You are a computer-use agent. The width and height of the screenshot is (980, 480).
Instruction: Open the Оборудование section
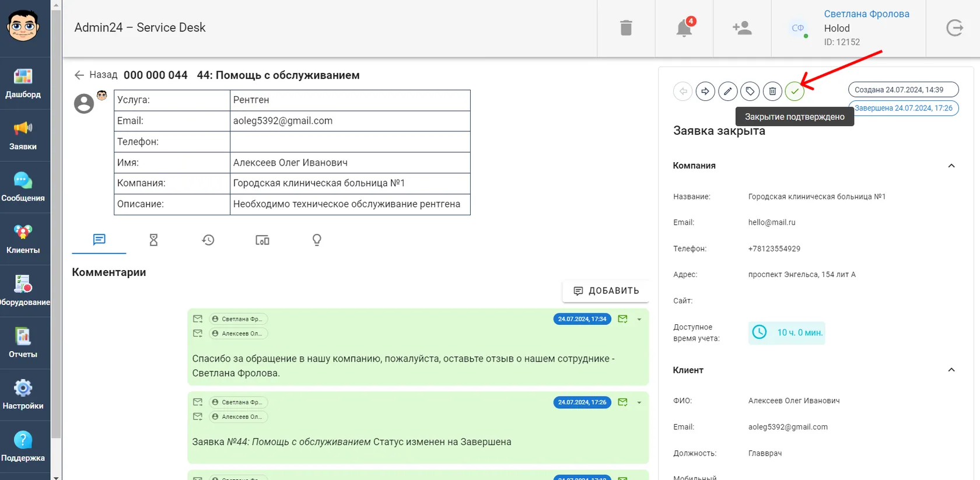pyautogui.click(x=23, y=291)
